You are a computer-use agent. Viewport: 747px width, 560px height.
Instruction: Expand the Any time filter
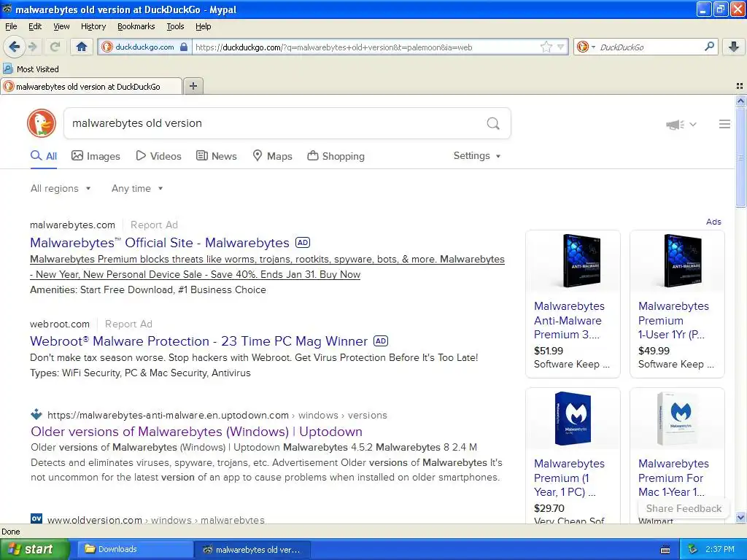pos(137,188)
